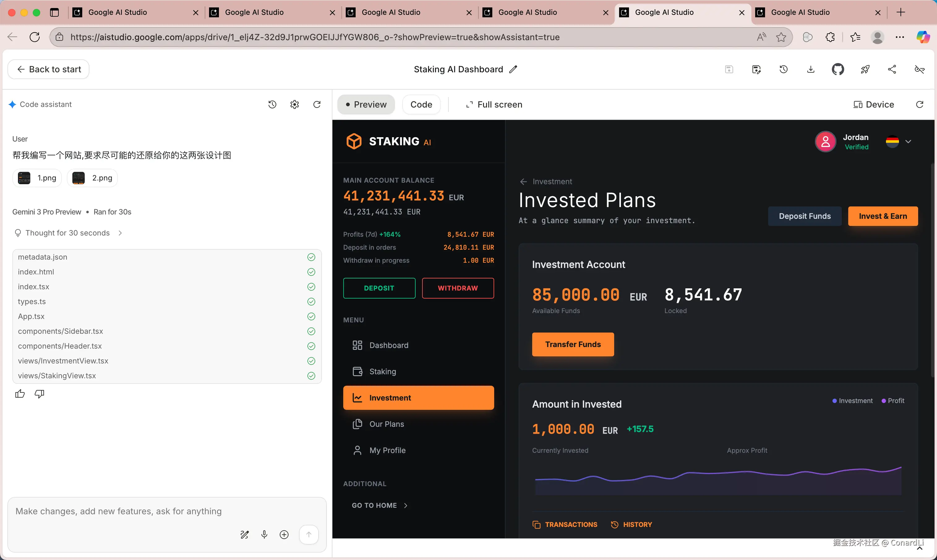Download the app with download icon
The image size is (937, 560).
pos(811,70)
